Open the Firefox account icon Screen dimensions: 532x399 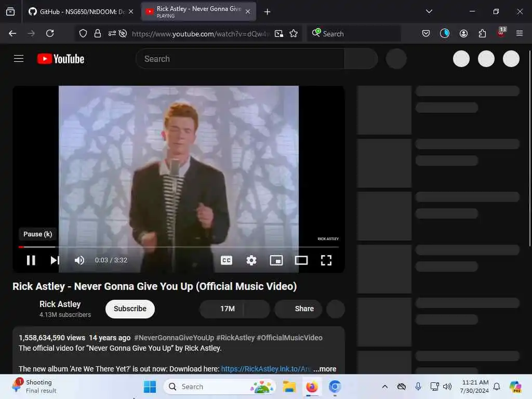463,33
